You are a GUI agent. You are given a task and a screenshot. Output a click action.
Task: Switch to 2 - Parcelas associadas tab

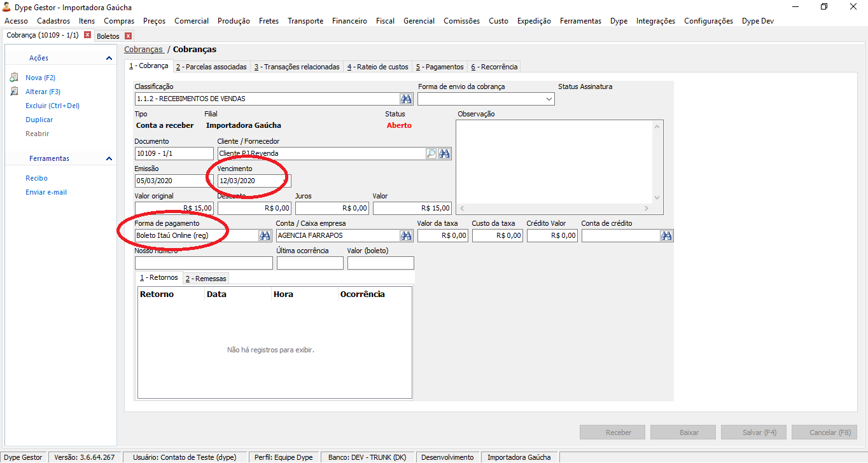(211, 67)
